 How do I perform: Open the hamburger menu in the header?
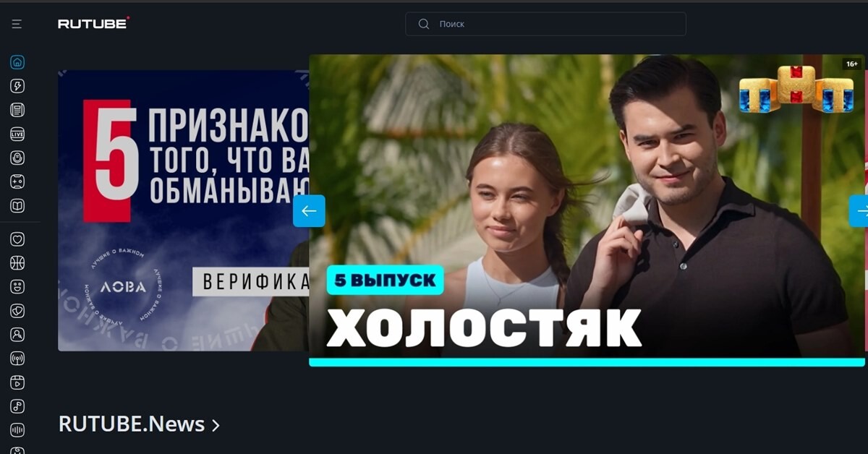click(x=17, y=24)
